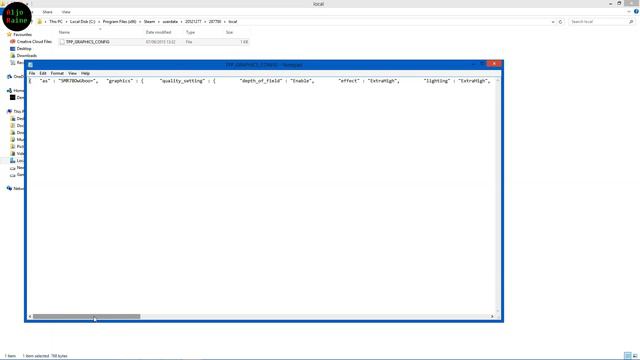The image size is (640, 360).
Task: Open the Notepad Edit menu
Action: tap(43, 73)
